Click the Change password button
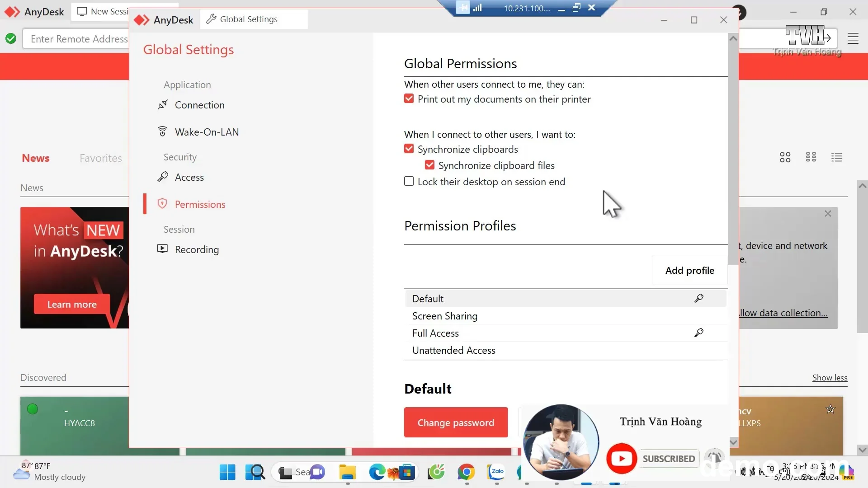868x488 pixels. click(456, 422)
